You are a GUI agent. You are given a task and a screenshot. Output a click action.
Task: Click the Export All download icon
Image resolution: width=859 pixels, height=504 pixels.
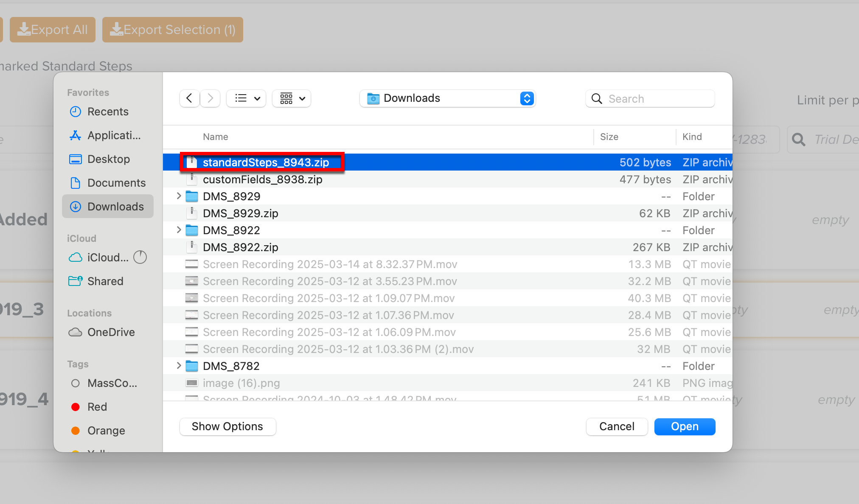(x=24, y=29)
